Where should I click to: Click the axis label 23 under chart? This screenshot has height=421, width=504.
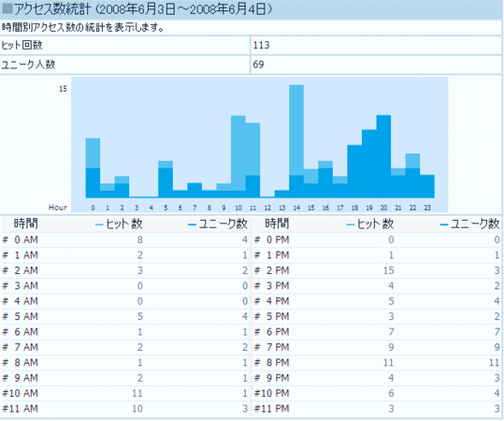coord(427,208)
